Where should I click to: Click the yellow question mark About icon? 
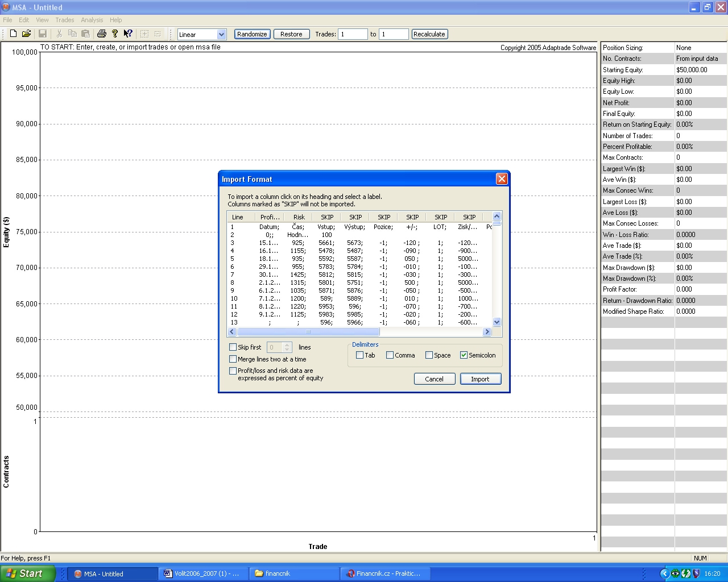pos(115,34)
